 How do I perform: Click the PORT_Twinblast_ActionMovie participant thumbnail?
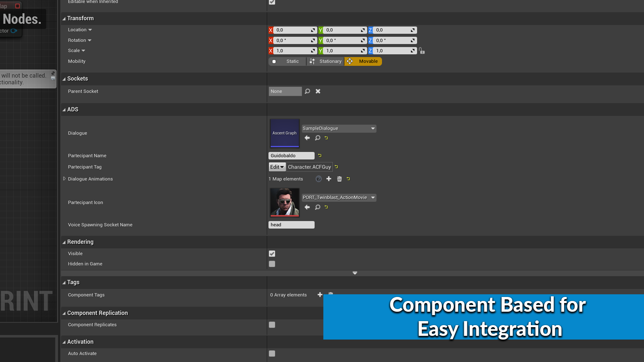click(x=284, y=202)
